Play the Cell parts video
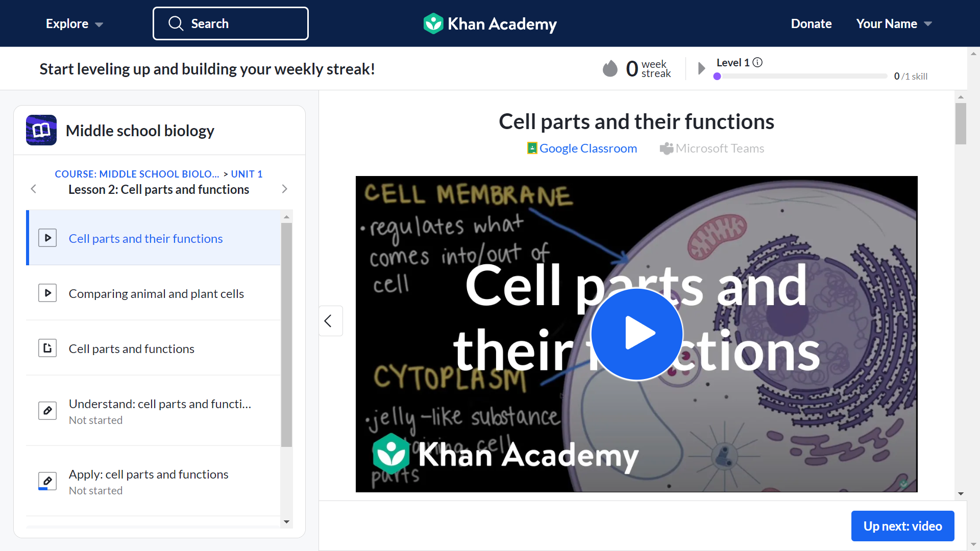Viewport: 980px width, 551px height. click(636, 334)
